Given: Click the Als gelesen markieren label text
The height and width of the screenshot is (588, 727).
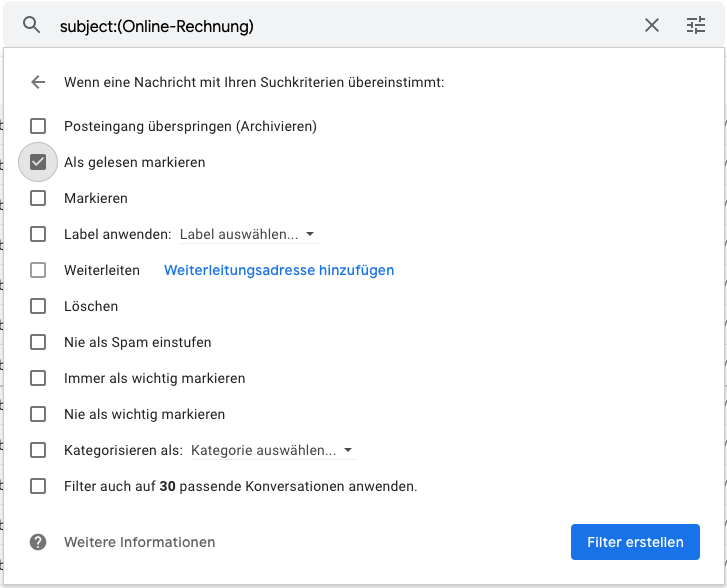Looking at the screenshot, I should 134,162.
